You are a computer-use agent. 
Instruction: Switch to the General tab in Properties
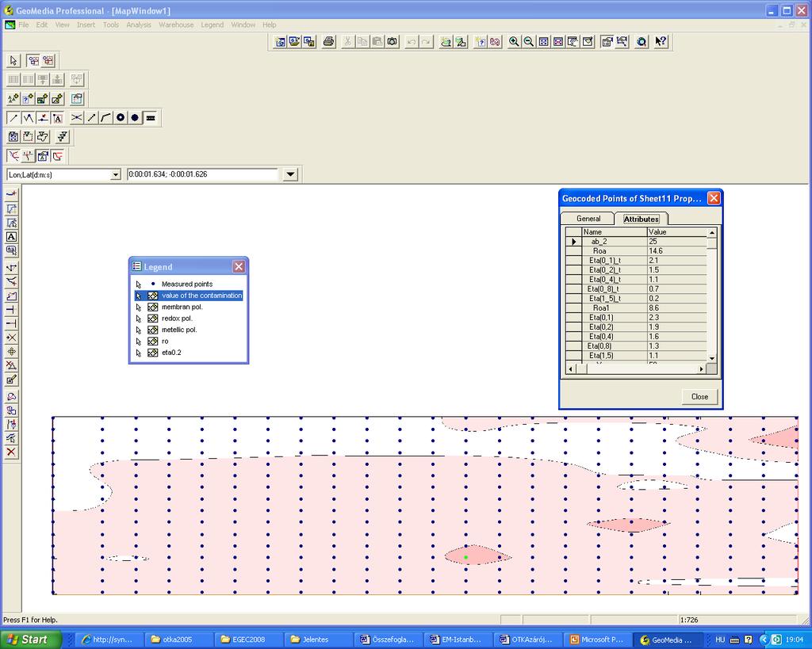[588, 219]
